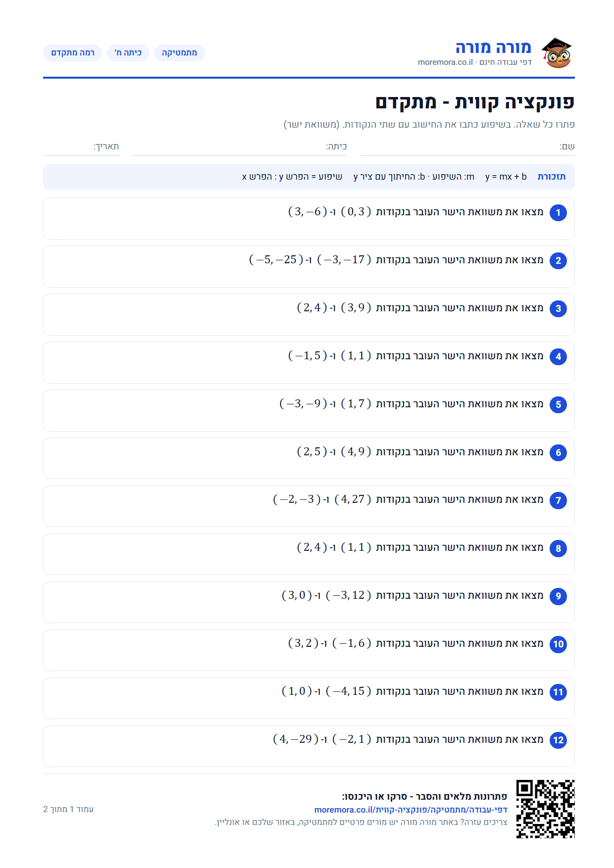Click the רמה מתקדם level tag
The image size is (614, 868).
[x=72, y=53]
